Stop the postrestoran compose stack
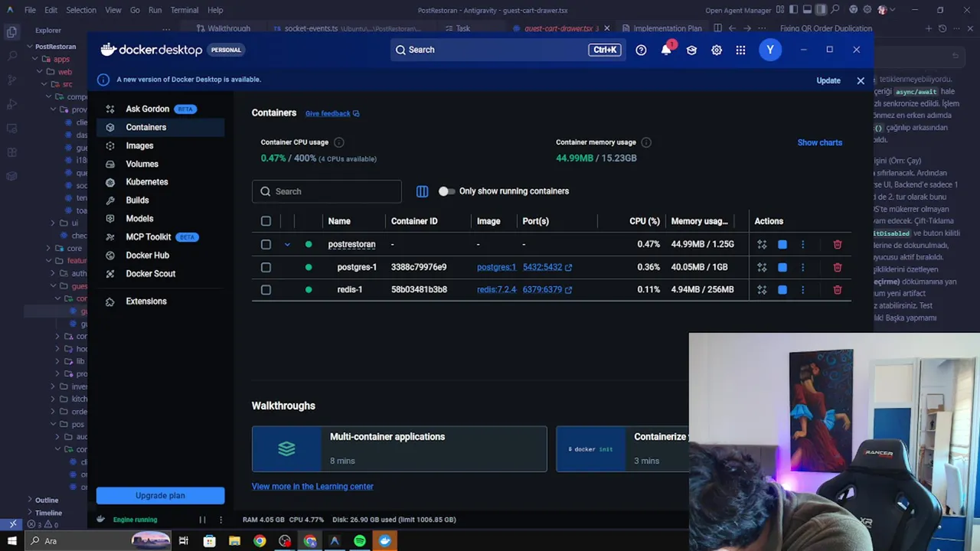 (782, 245)
